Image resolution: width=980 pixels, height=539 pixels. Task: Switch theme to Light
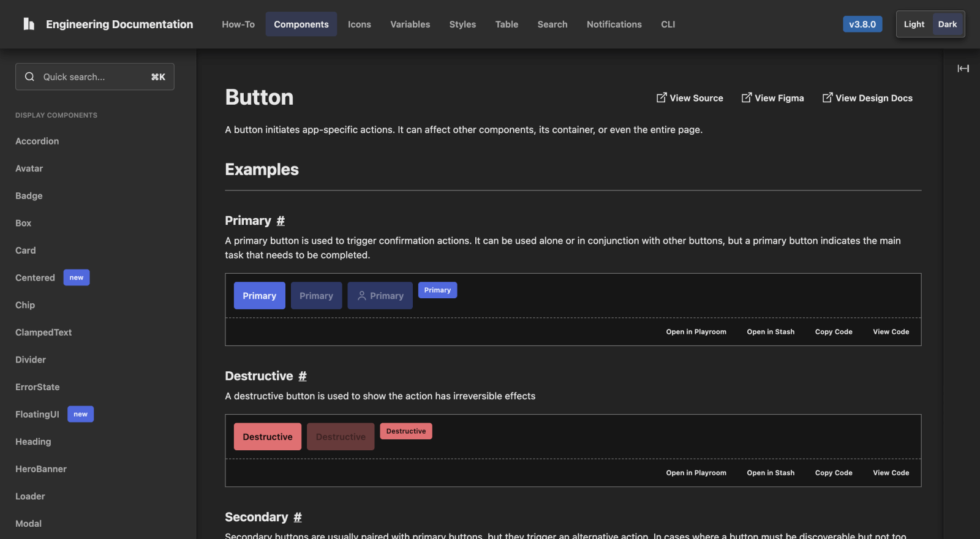click(x=914, y=24)
